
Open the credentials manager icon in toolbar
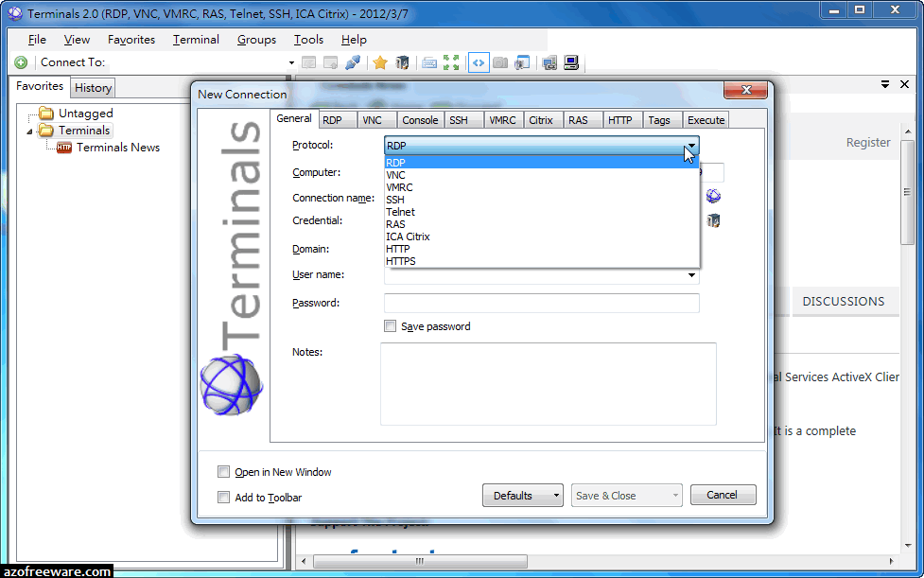click(x=402, y=62)
